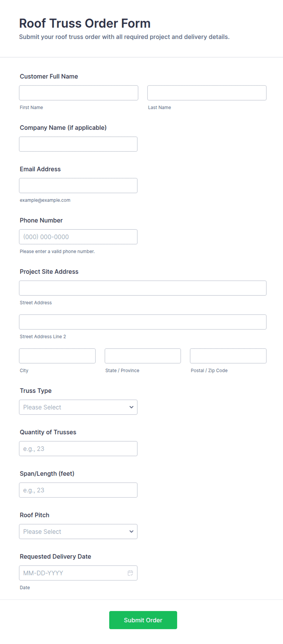283x644 pixels.
Task: Focus the First Name input field
Action: [78, 93]
